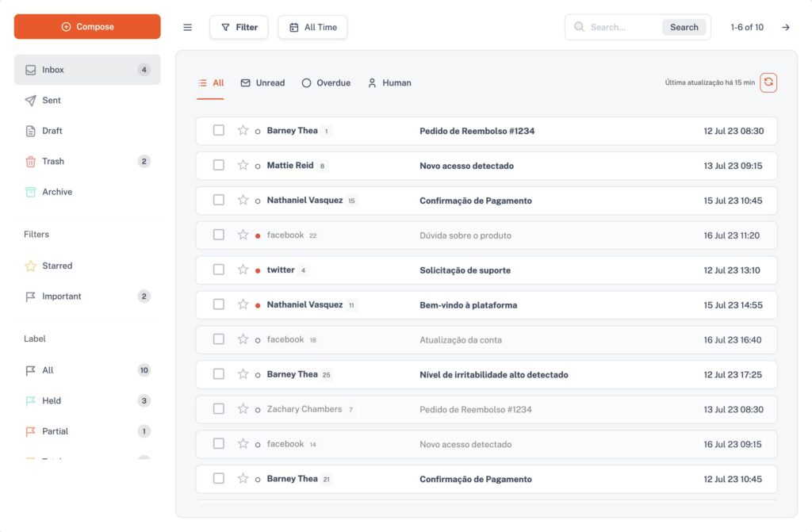Show the Held label emails
The width and height of the screenshot is (812, 532).
52,401
